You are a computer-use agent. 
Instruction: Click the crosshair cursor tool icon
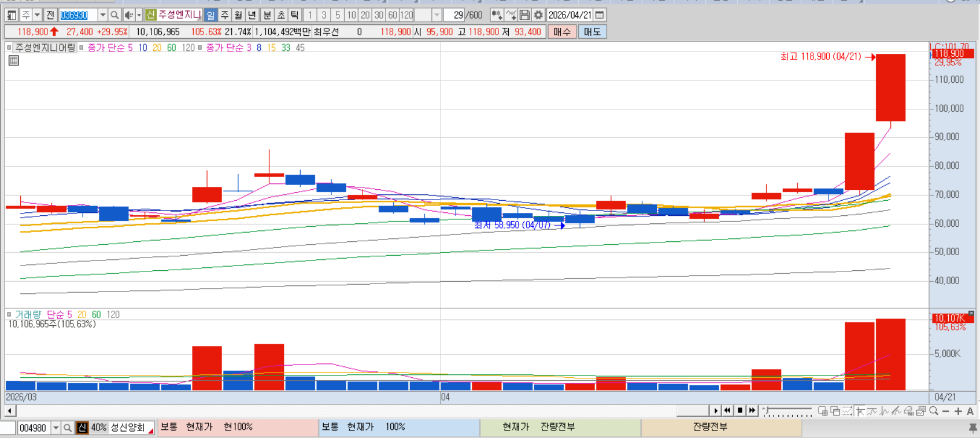(x=860, y=411)
